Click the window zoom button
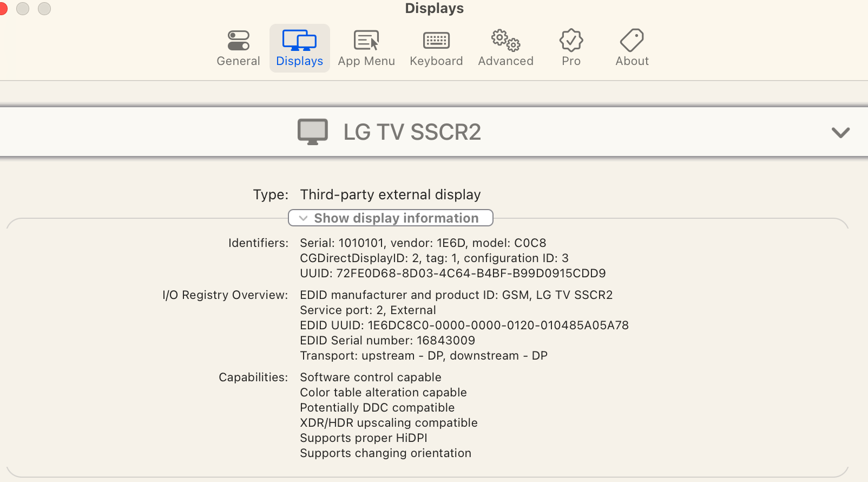Screen dimensions: 868x482 [x=44, y=9]
